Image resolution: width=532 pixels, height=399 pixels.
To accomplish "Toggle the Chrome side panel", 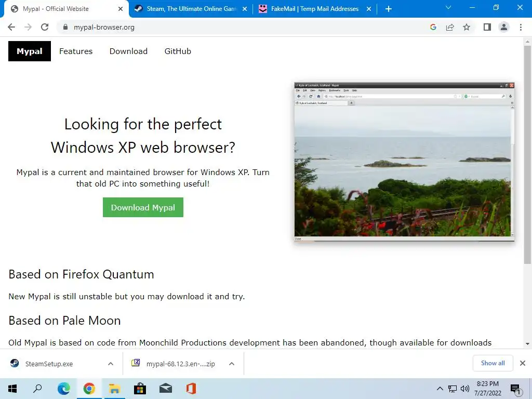I will coord(487,27).
